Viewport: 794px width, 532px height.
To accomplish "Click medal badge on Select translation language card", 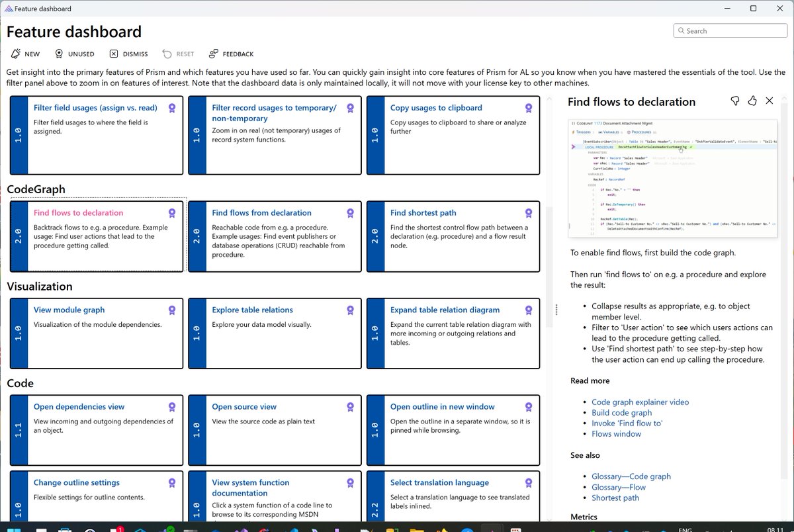I will tap(528, 483).
